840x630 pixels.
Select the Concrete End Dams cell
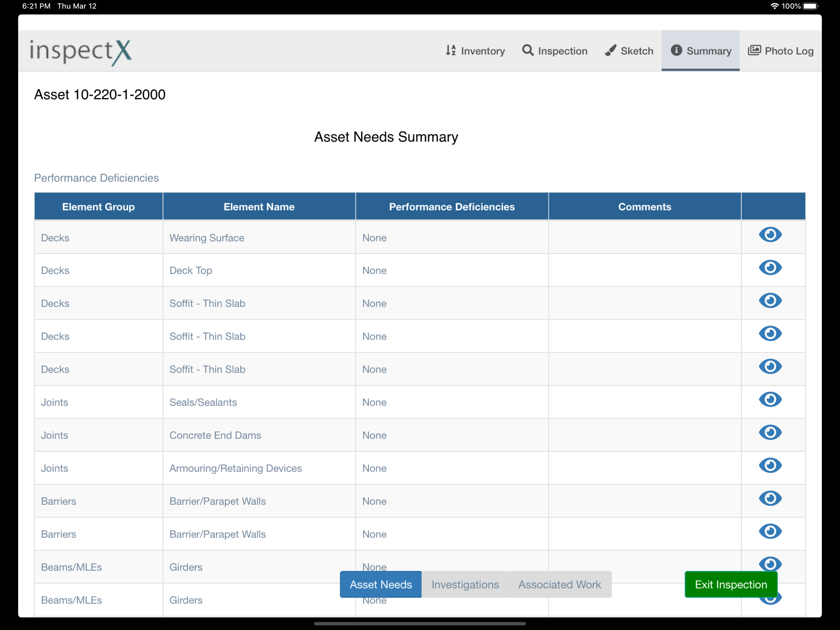[259, 435]
